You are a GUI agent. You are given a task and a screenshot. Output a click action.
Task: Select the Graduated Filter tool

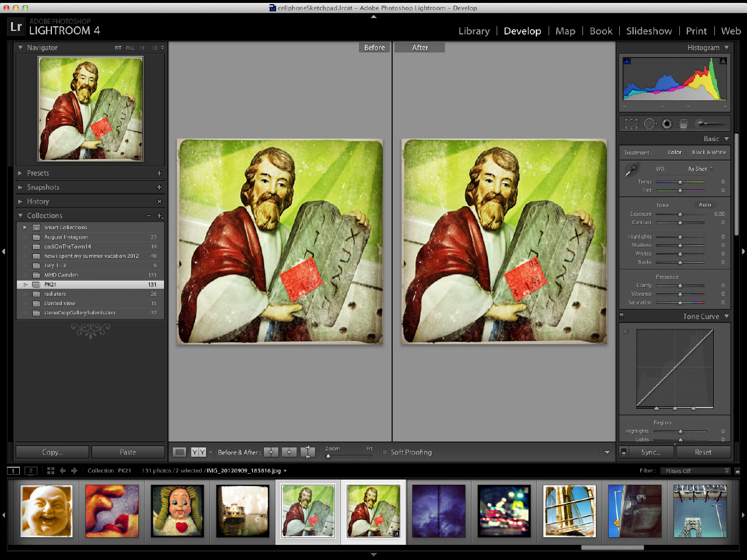click(683, 124)
